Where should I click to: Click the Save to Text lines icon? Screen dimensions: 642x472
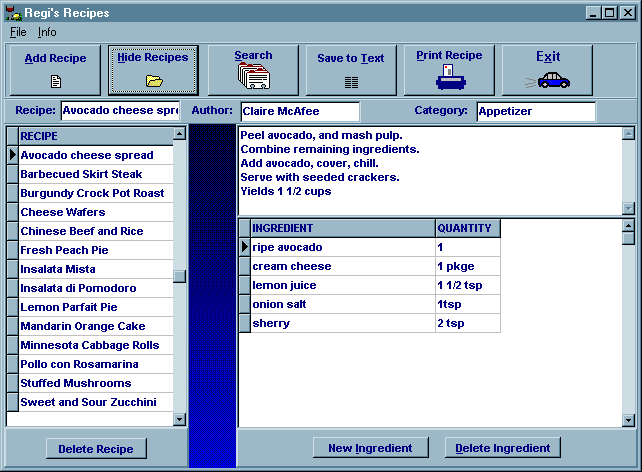tap(351, 82)
